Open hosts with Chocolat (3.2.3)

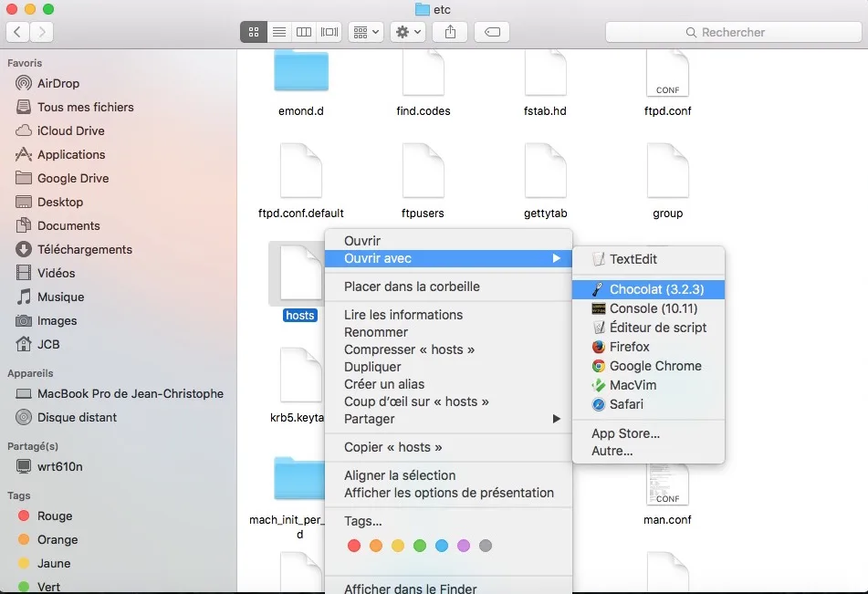[x=648, y=289]
